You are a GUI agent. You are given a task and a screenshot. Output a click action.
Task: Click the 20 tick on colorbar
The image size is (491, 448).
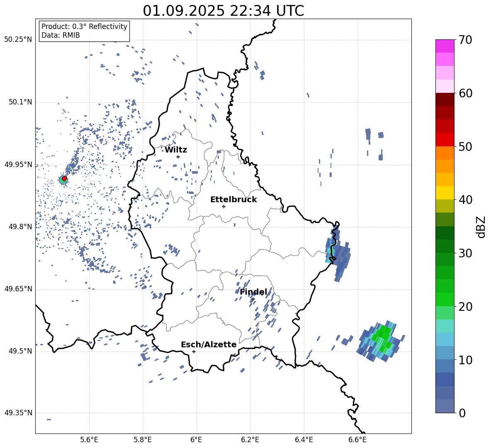(x=465, y=306)
